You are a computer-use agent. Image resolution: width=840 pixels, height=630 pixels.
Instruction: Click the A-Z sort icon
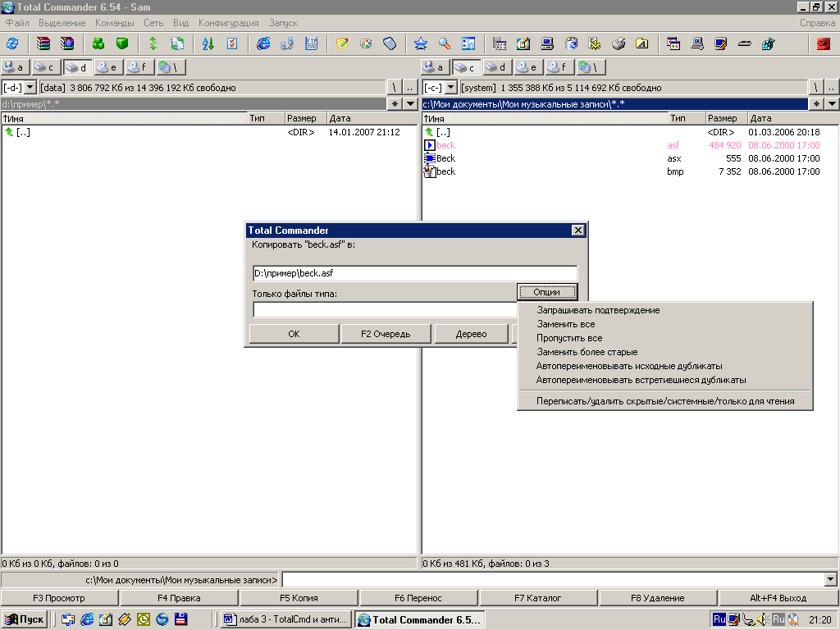click(208, 43)
